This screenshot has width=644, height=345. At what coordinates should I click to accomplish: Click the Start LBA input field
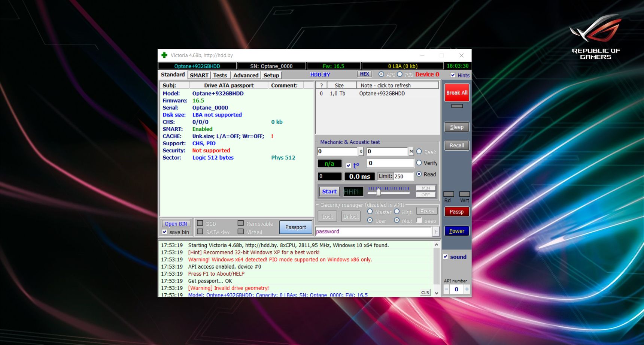[338, 151]
